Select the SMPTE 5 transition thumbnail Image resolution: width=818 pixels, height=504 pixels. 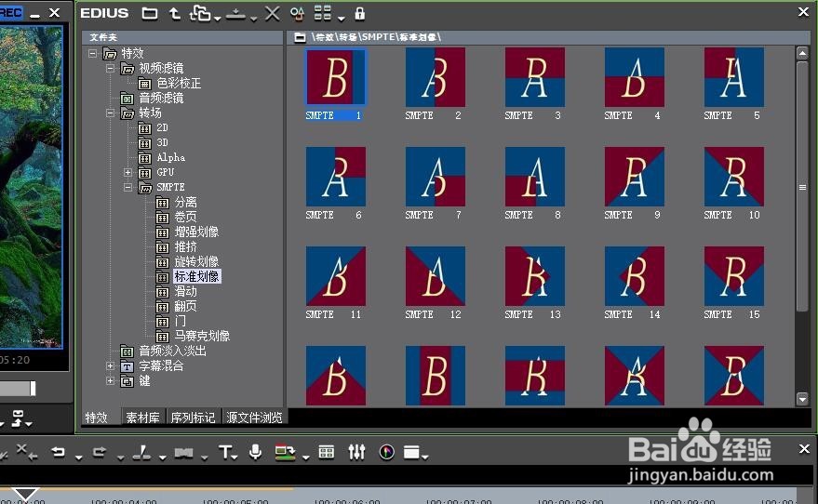[734, 77]
